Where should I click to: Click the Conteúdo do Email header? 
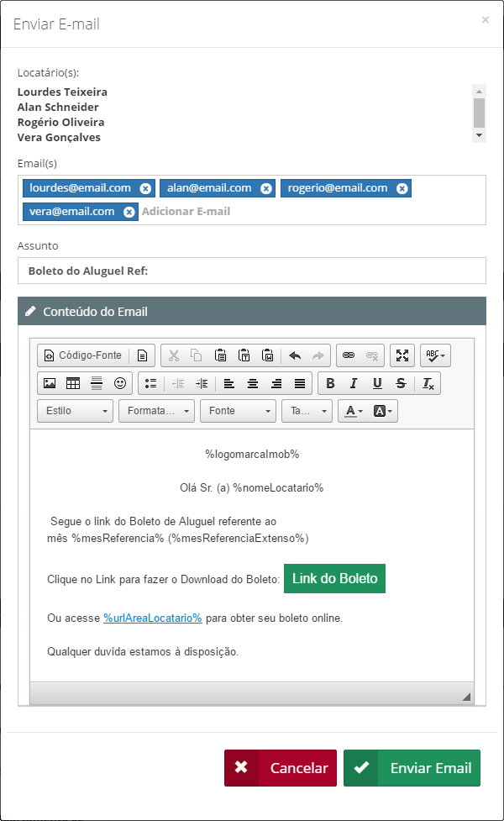click(252, 311)
